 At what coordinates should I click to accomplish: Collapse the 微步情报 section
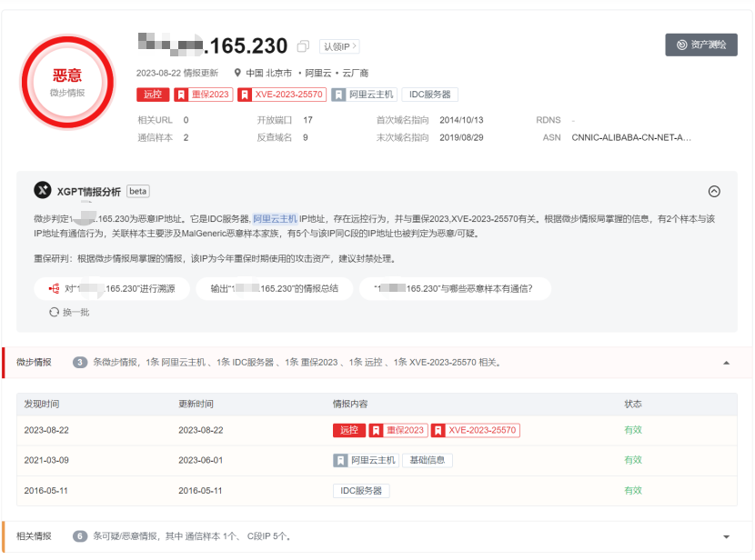pyautogui.click(x=726, y=362)
